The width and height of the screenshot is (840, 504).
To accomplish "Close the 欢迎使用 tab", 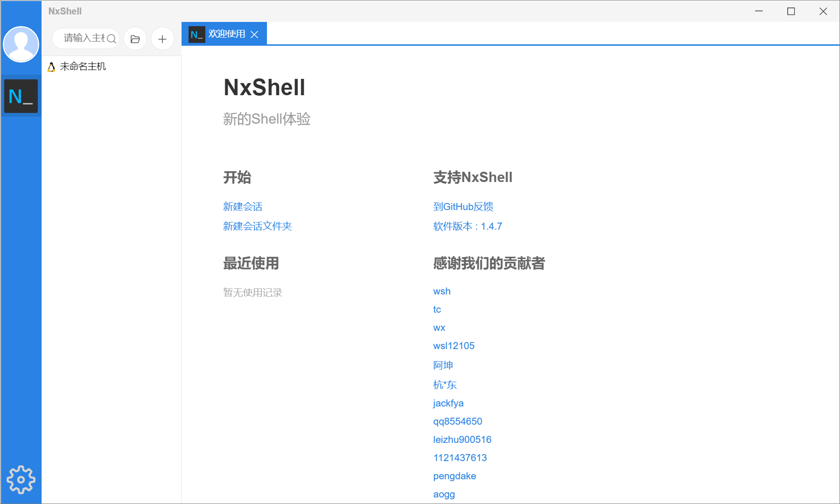I will pyautogui.click(x=254, y=35).
